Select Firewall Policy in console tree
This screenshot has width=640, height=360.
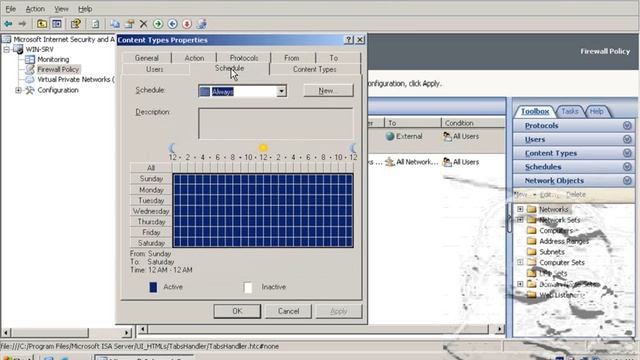[58, 69]
